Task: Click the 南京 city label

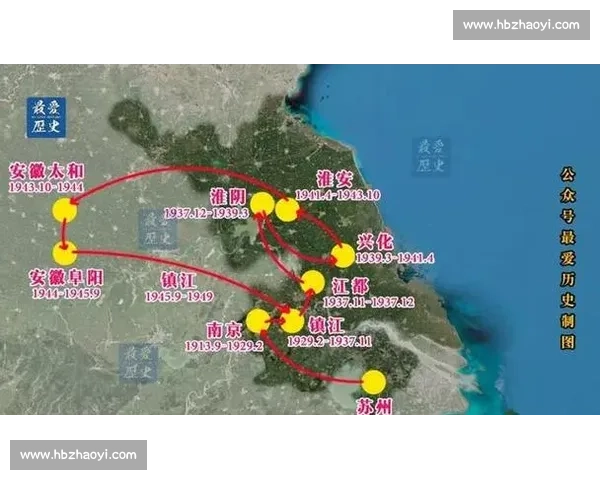Action: click(x=225, y=330)
